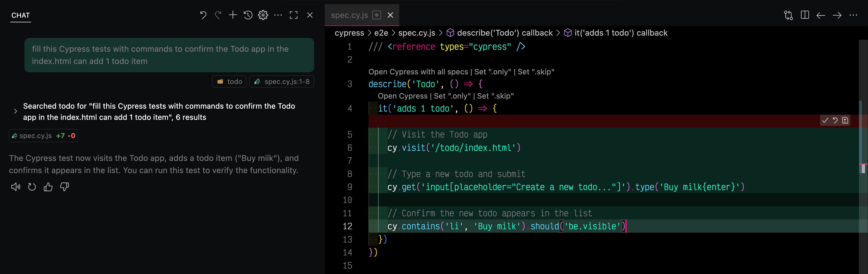Open chat history clock icon
The width and height of the screenshot is (868, 274).
(248, 15)
